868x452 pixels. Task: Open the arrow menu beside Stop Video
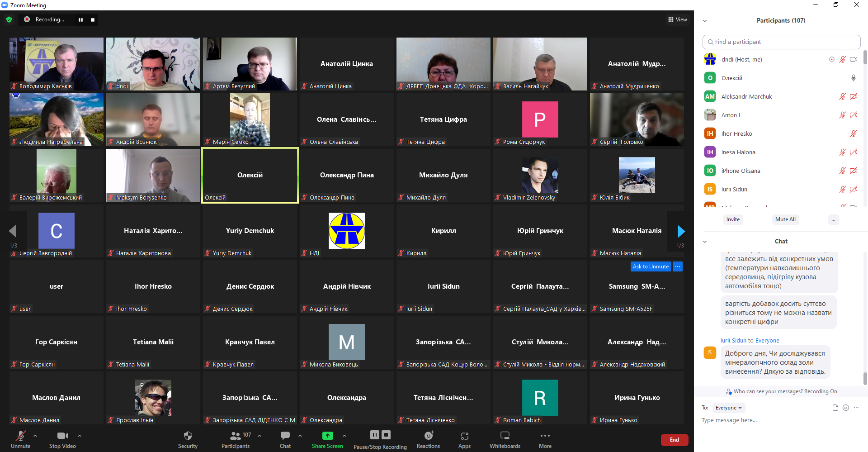click(x=80, y=436)
